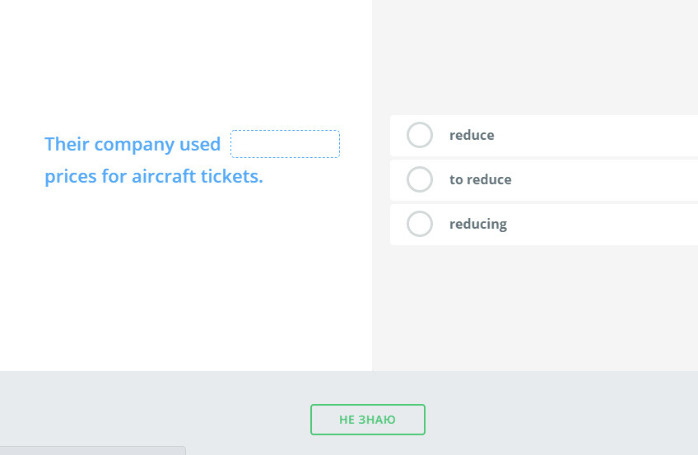The width and height of the screenshot is (698, 455).
Task: Click the word "for" in the question
Action: click(x=114, y=178)
